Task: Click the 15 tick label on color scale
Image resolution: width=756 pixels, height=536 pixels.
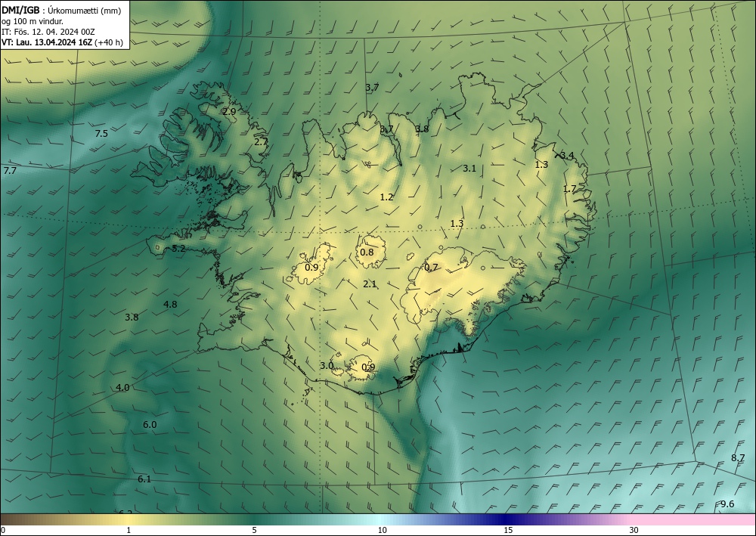Action: click(508, 531)
